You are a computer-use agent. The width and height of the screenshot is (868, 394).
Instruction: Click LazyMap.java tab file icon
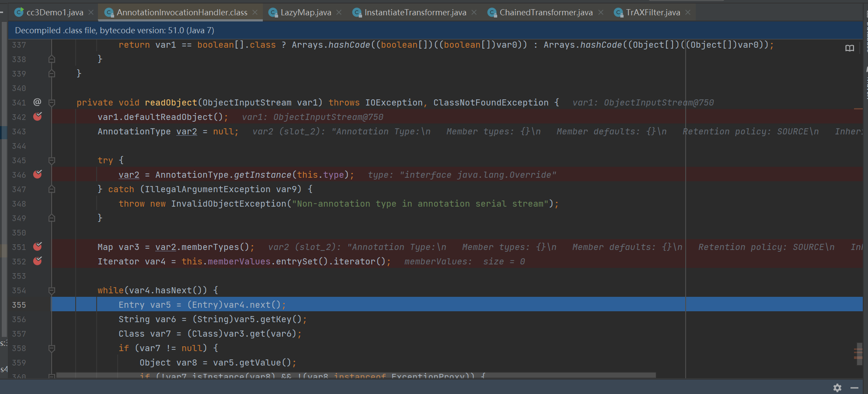tap(273, 12)
